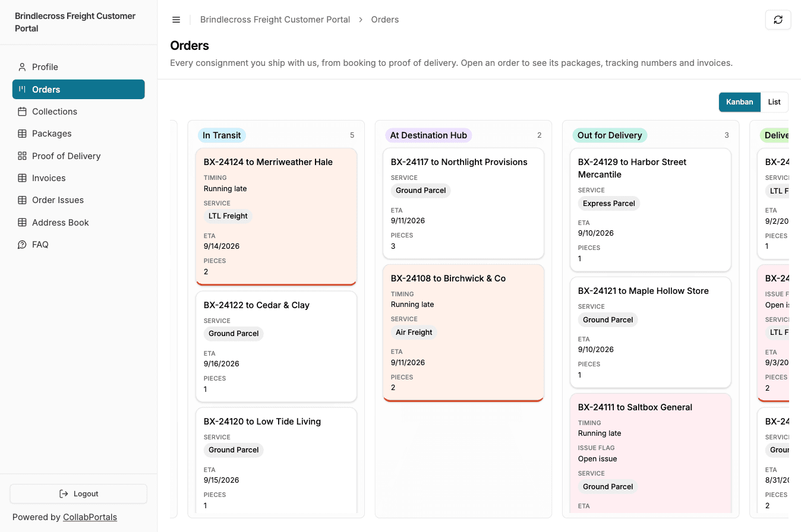
Task: Open Order Issues in sidebar
Action: tap(78, 200)
